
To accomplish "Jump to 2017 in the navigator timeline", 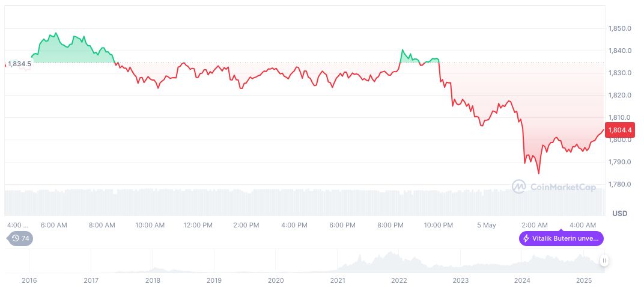I will 91,280.
